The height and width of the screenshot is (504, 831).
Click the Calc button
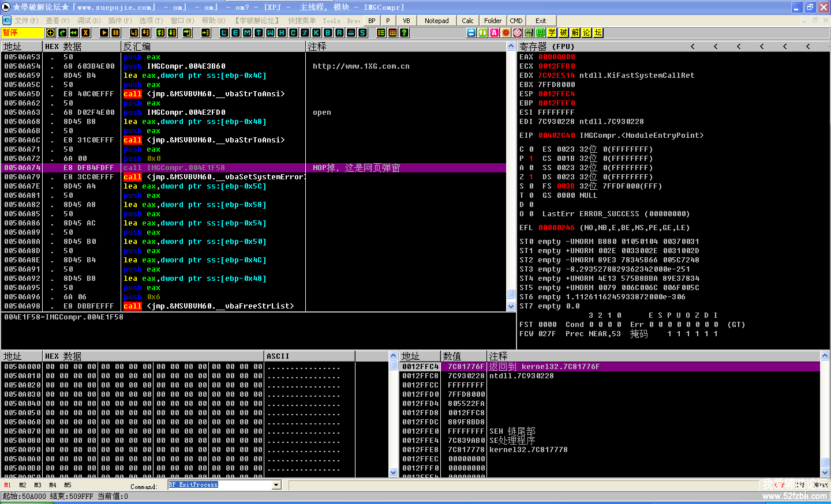tap(468, 21)
